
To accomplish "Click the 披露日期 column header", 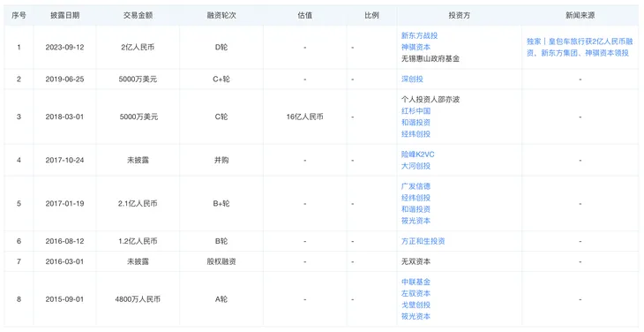I will click(65, 15).
